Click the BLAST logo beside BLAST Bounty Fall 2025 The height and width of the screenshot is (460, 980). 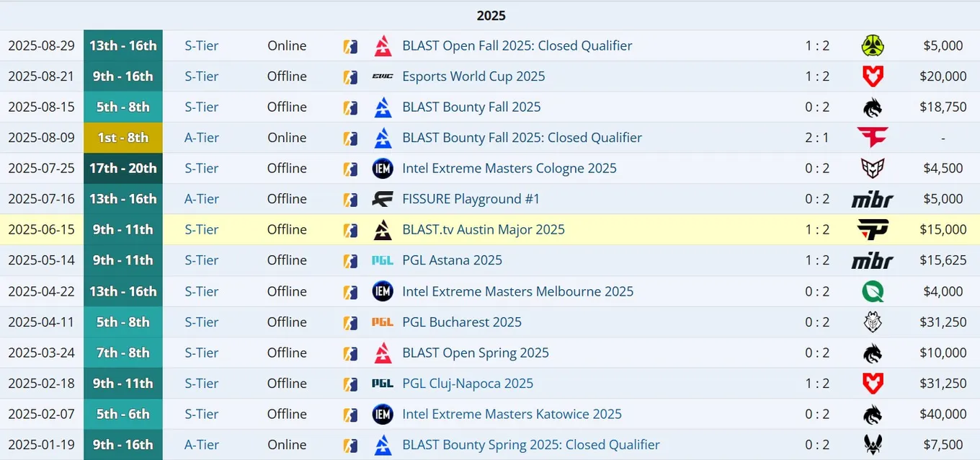pos(383,107)
